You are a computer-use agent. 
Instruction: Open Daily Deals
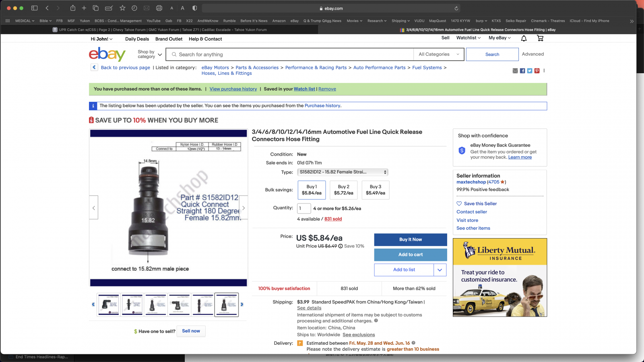[x=137, y=39]
